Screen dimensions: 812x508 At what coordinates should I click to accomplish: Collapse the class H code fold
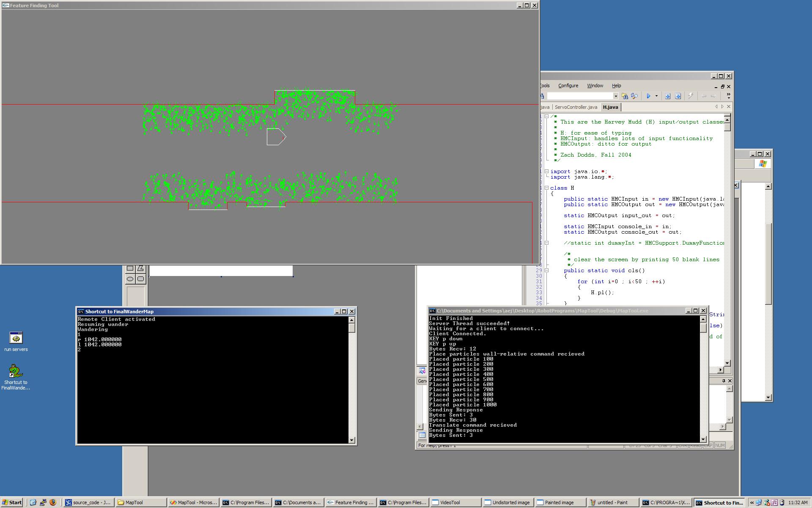click(546, 188)
